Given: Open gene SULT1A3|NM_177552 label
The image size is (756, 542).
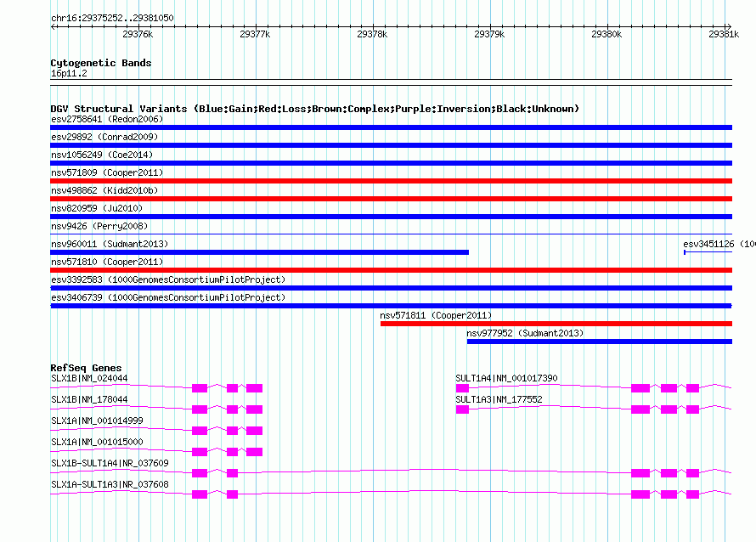Looking at the screenshot, I should pos(499,400).
